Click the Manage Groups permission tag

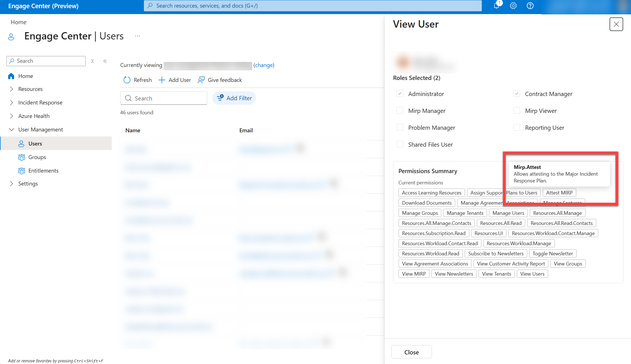point(420,213)
